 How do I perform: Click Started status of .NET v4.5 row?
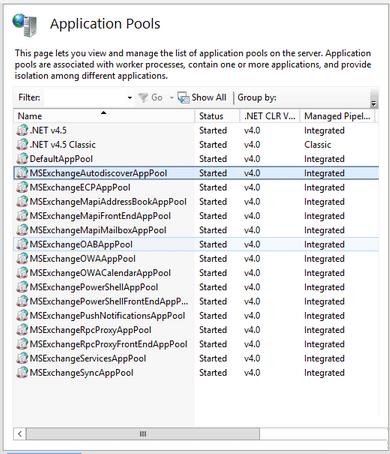pyautogui.click(x=213, y=130)
